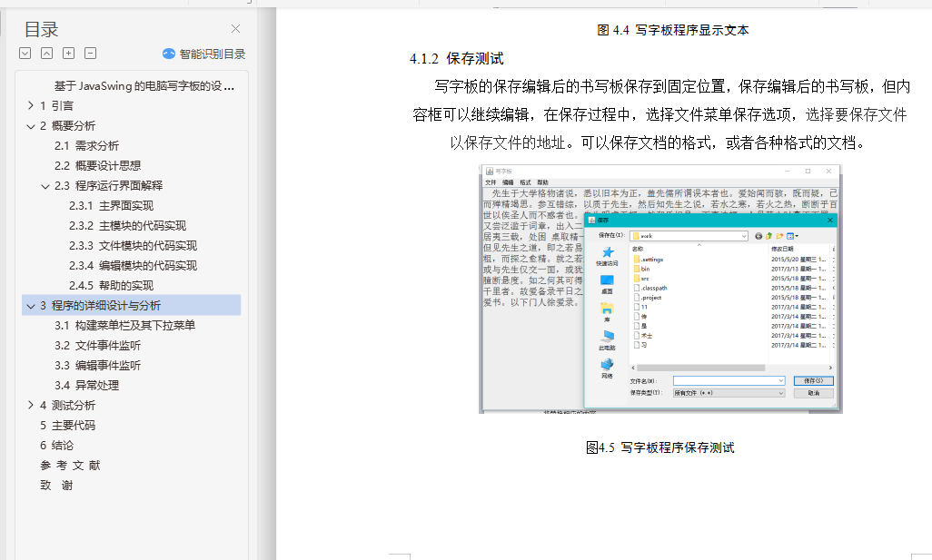This screenshot has width=932, height=560.
Task: Click the plus box icon in 目录 panel
Action: [x=68, y=53]
